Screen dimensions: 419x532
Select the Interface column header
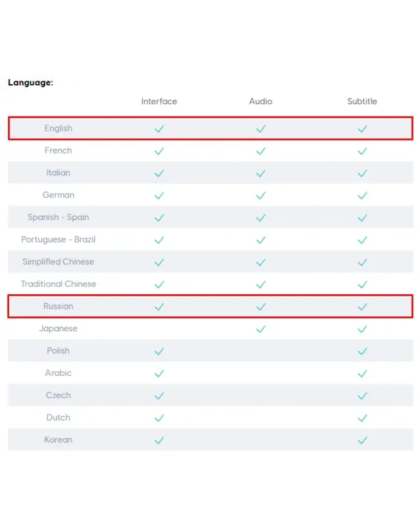click(159, 101)
